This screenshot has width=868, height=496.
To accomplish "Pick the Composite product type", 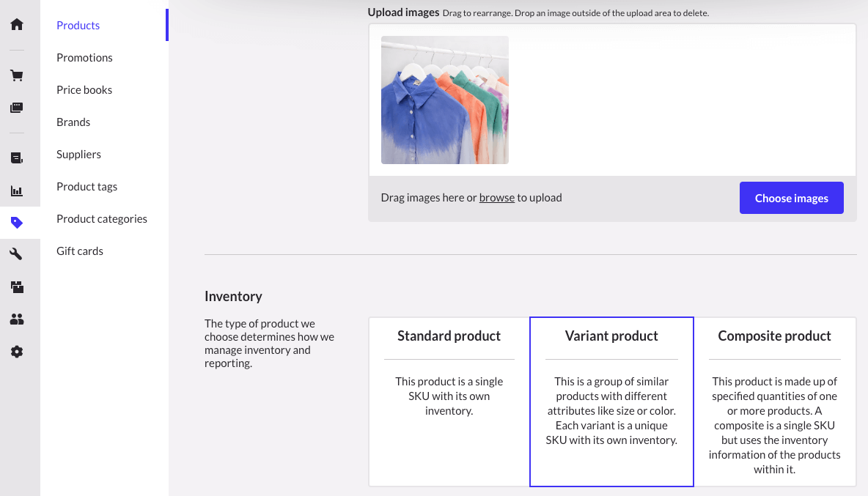I will coord(774,401).
